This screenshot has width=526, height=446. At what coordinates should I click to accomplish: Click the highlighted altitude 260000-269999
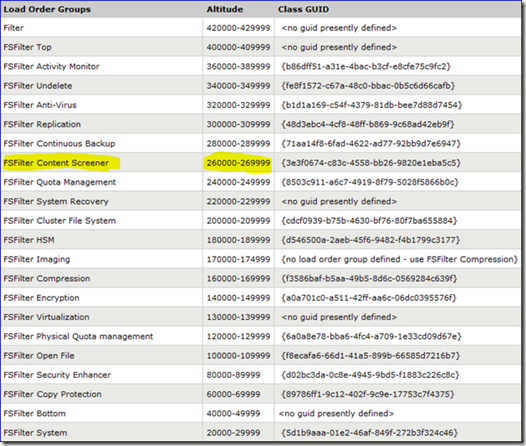coord(238,163)
